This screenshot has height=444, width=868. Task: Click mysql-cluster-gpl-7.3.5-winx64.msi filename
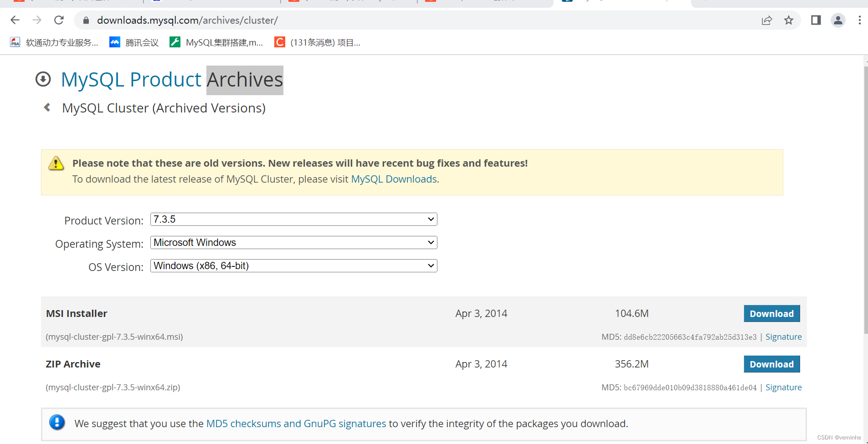click(x=114, y=337)
